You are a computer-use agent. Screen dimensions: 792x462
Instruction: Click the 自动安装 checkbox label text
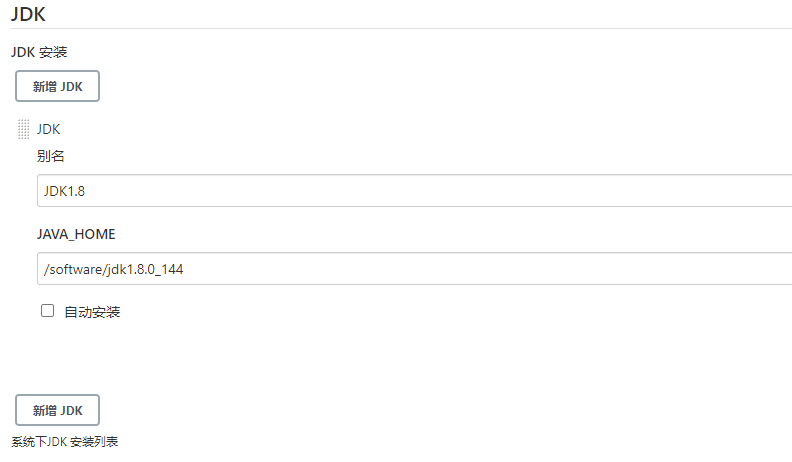click(92, 312)
